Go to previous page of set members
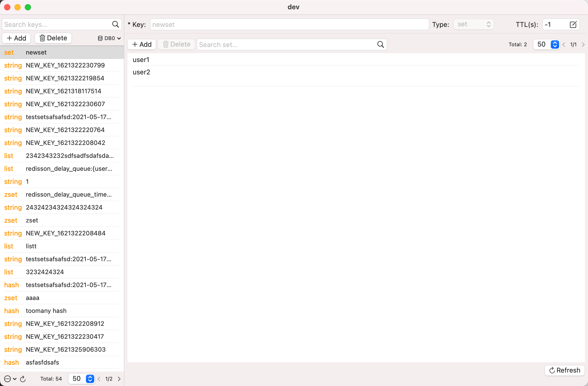 coord(564,44)
